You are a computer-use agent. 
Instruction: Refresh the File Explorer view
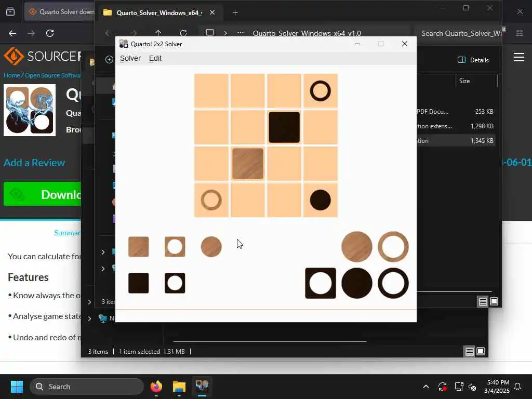tap(183, 33)
